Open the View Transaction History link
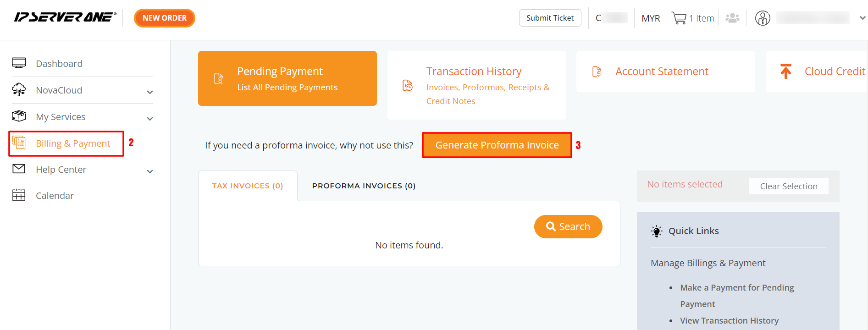This screenshot has width=868, height=330. (x=729, y=320)
